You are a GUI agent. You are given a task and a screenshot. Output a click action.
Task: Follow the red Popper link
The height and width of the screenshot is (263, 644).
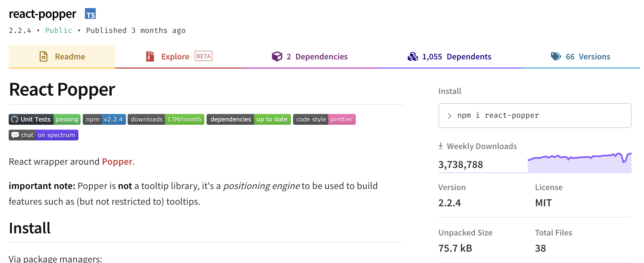click(117, 161)
